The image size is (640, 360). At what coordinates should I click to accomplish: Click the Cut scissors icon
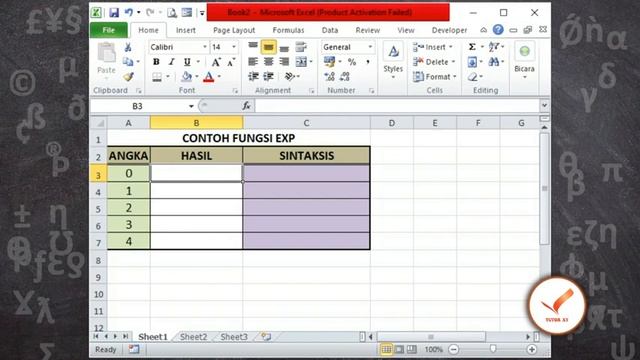click(x=128, y=47)
